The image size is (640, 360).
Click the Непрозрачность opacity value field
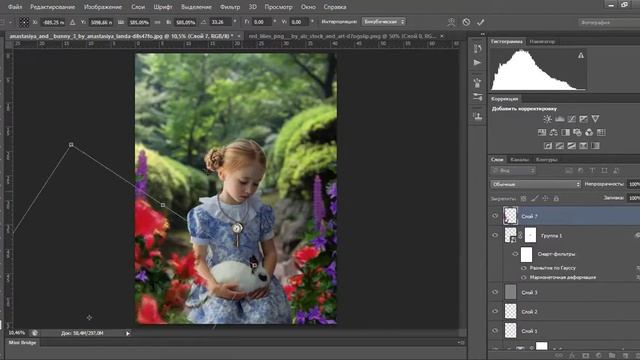634,184
